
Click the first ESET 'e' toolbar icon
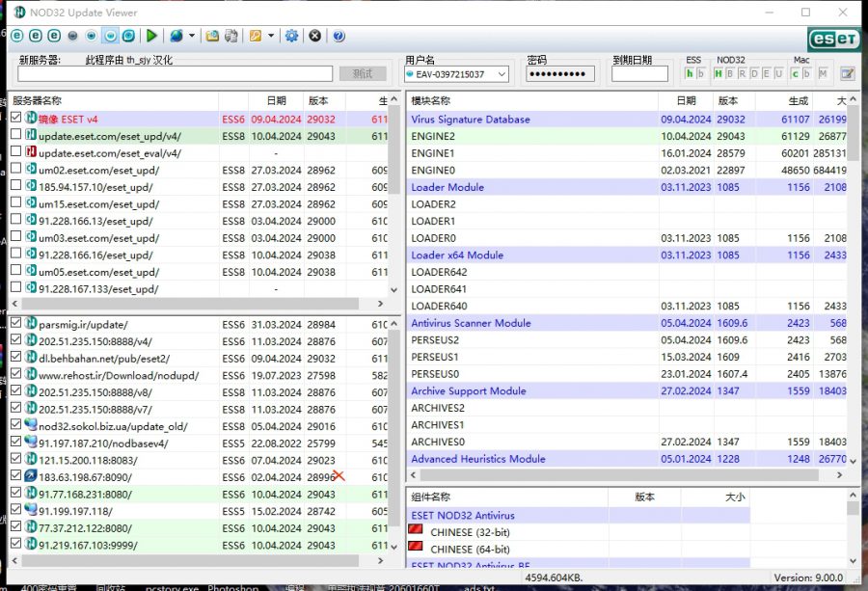click(17, 36)
